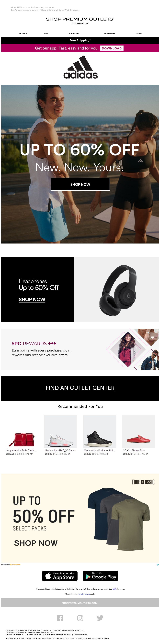Click the Shop Premium Outlets Simon logo
The image size is (159, 644).
80,21
